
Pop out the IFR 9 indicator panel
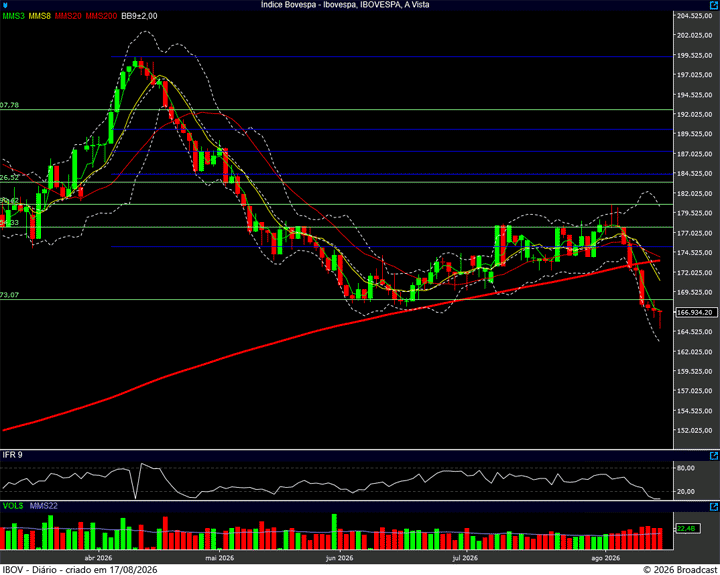pyautogui.click(x=714, y=456)
